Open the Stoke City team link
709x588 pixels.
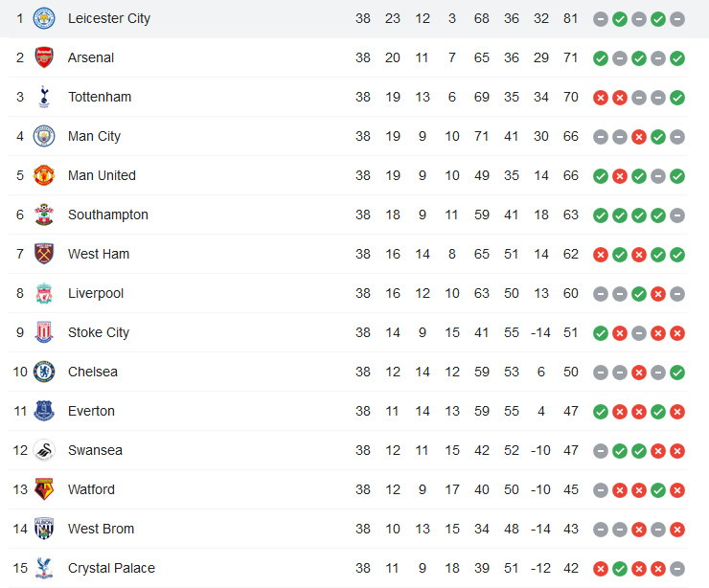[x=99, y=332]
